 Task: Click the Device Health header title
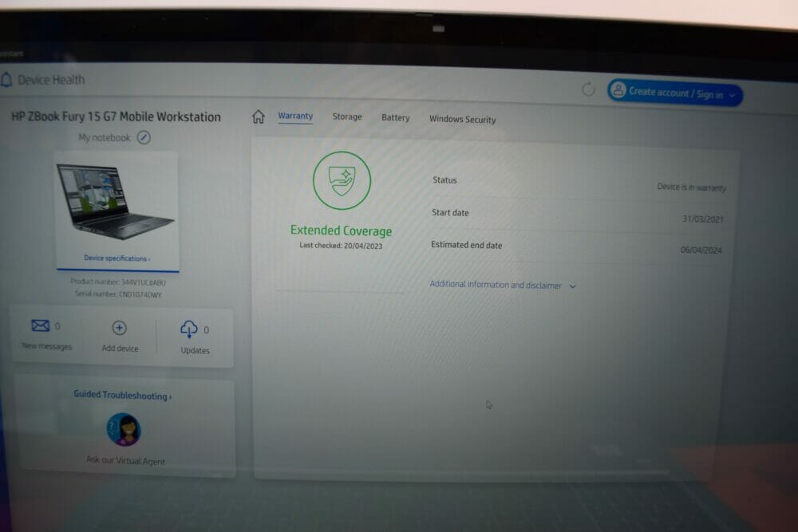51,80
